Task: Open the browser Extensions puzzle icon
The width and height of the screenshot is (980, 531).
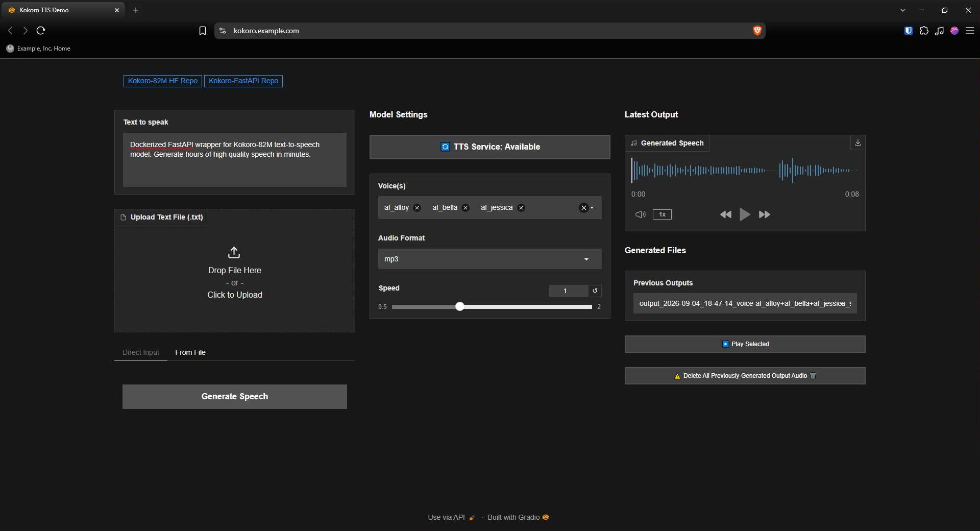Action: [x=924, y=31]
